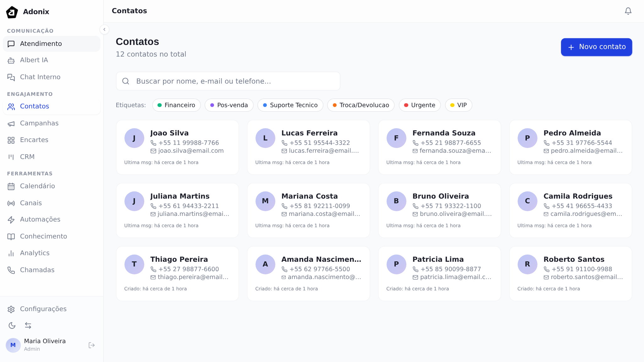Open the Campanhas section
The width and height of the screenshot is (644, 362).
click(x=39, y=123)
